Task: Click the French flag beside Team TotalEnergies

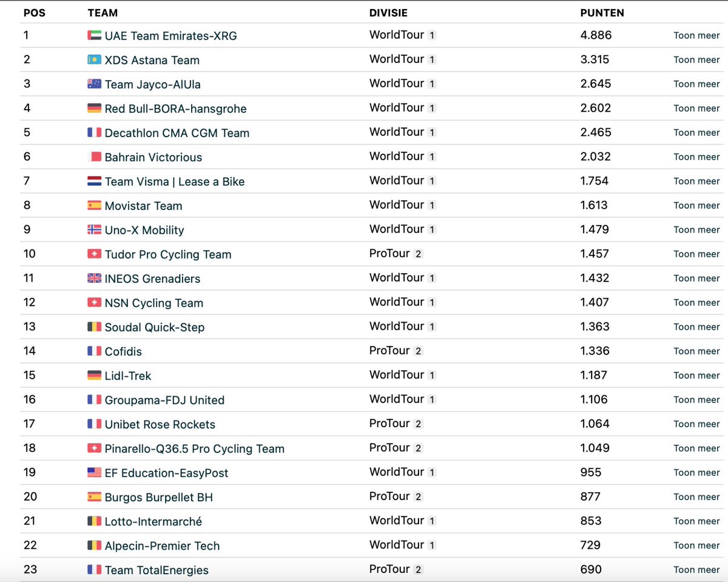Action: tap(94, 569)
